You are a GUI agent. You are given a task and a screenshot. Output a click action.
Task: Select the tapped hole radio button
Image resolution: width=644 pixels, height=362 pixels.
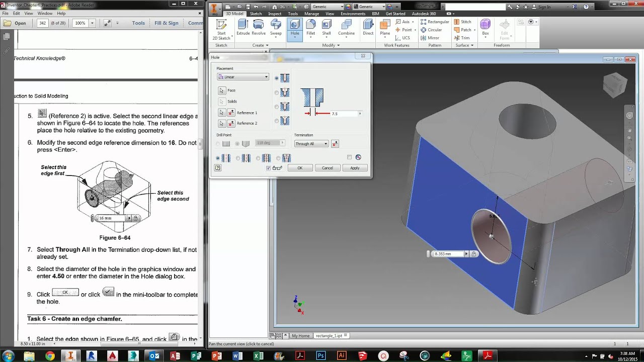[x=258, y=158]
